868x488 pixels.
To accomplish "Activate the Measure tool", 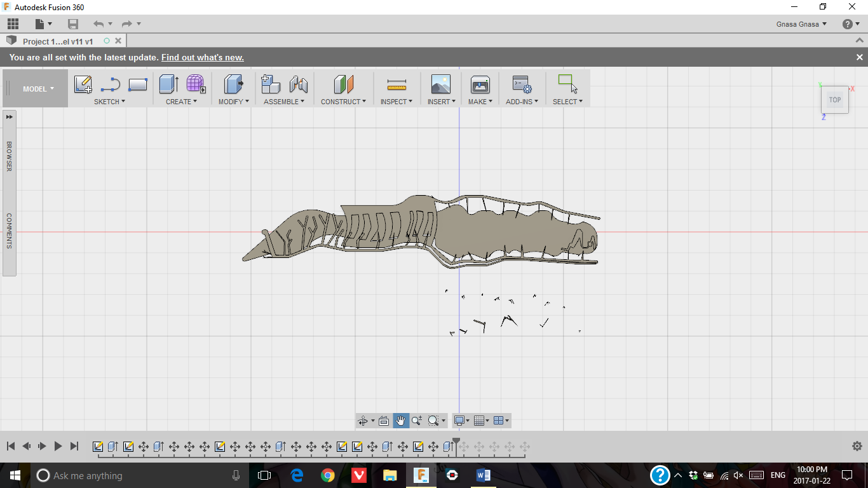I will 397,85.
